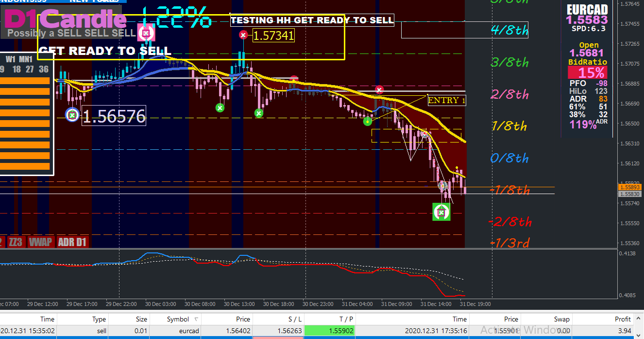Click the TESTING HH GET READY TO SELL label
Image resolution: width=644 pixels, height=339 pixels.
coord(312,20)
